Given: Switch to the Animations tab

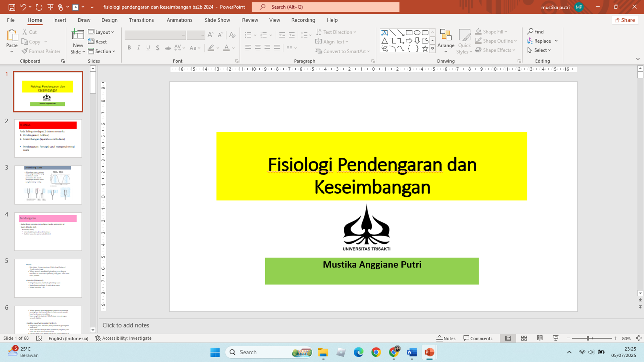Looking at the screenshot, I should click(x=179, y=20).
